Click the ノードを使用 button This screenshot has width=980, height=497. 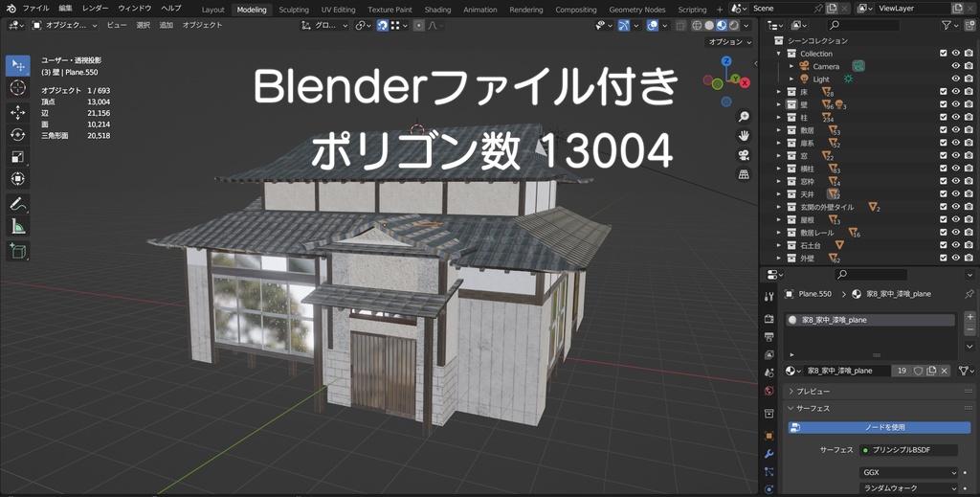(x=879, y=428)
